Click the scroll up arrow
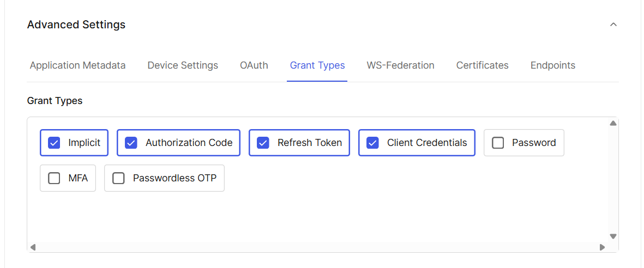644x268 pixels. (613, 123)
